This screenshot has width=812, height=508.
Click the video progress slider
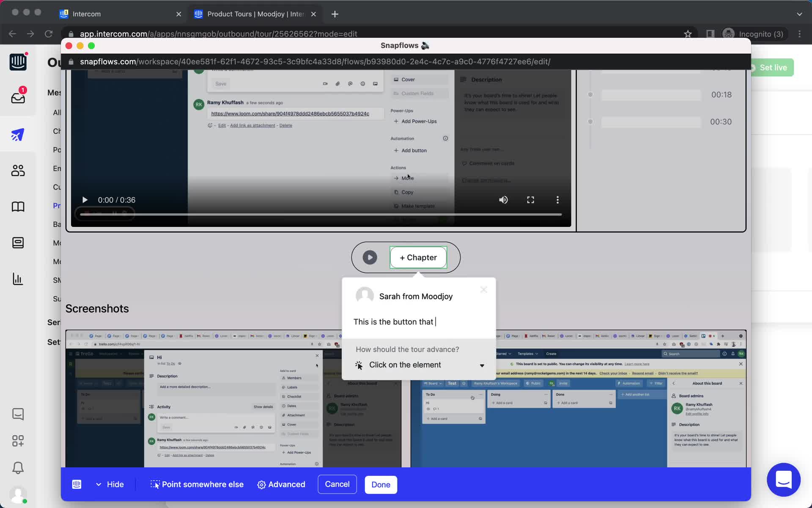pyautogui.click(x=320, y=217)
